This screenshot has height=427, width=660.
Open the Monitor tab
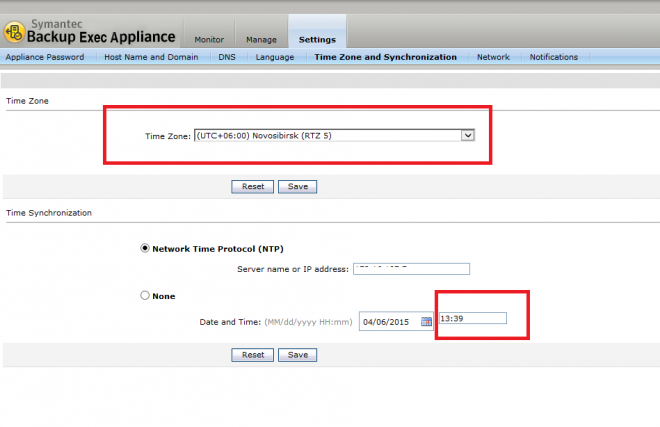coord(209,40)
